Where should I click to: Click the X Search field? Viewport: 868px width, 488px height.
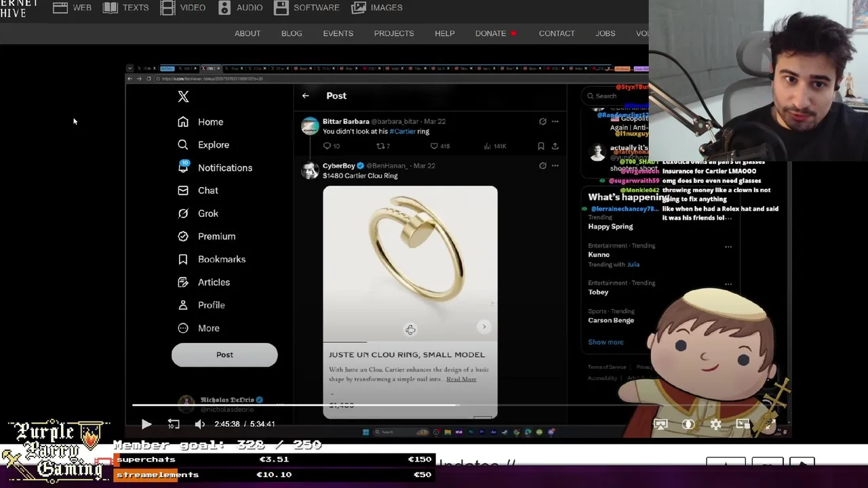tap(614, 96)
